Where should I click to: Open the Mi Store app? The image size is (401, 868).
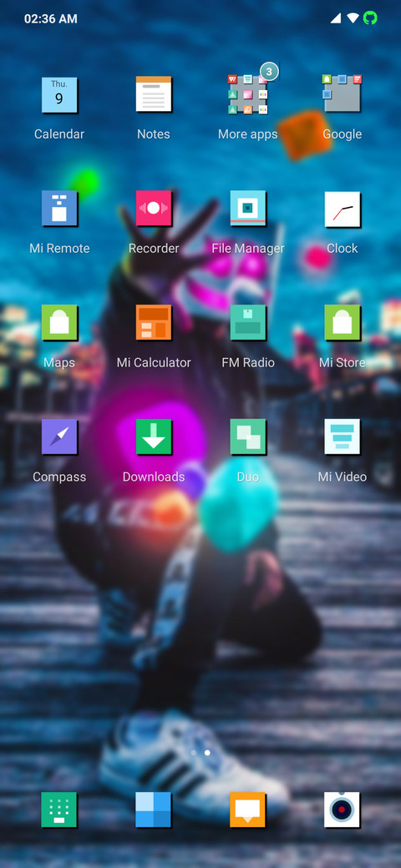(x=343, y=323)
